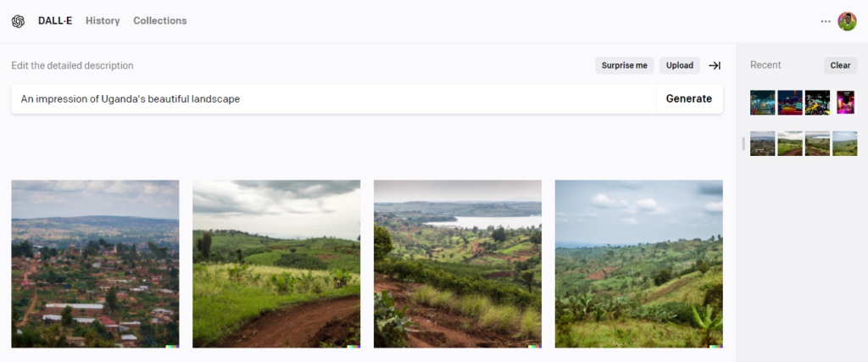Open the generated village townscape image
The image size is (868, 362).
pos(95,264)
